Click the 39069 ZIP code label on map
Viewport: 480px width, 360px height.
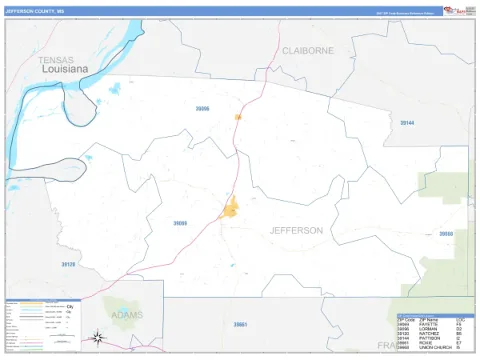coord(180,223)
